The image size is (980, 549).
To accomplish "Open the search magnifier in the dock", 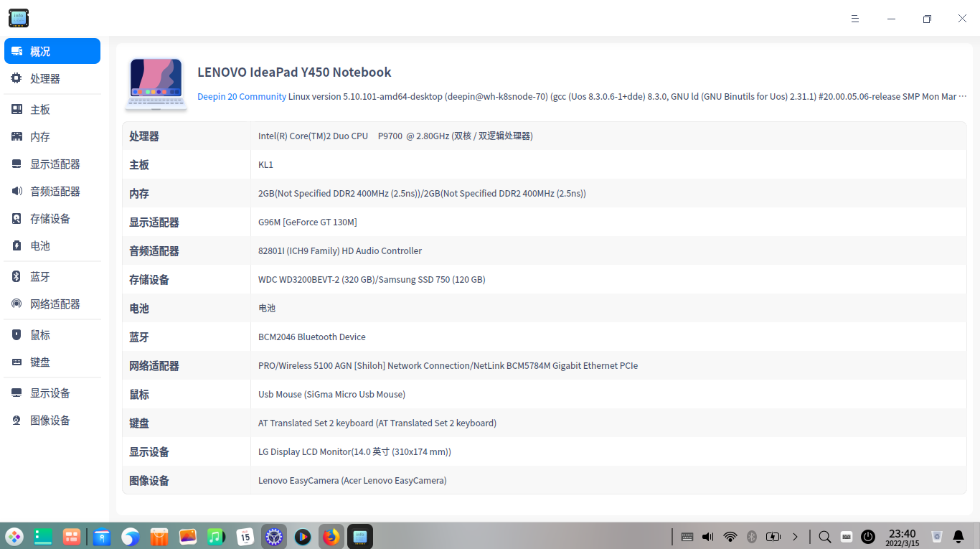I will point(825,536).
